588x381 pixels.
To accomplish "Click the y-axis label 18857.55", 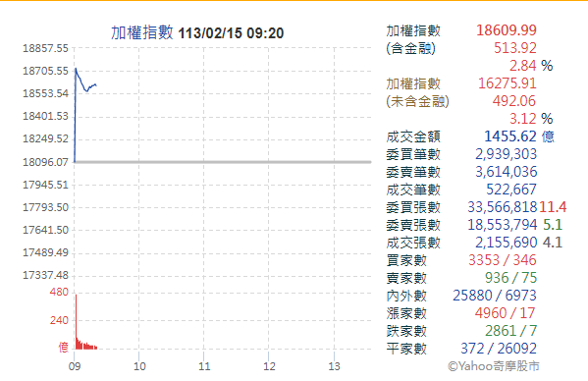I will coord(45,48).
